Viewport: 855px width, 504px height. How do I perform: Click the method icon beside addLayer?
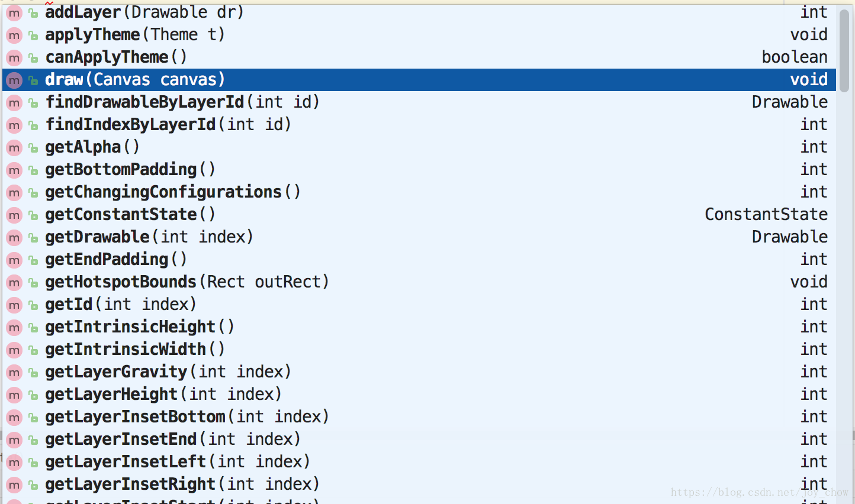tap(14, 13)
